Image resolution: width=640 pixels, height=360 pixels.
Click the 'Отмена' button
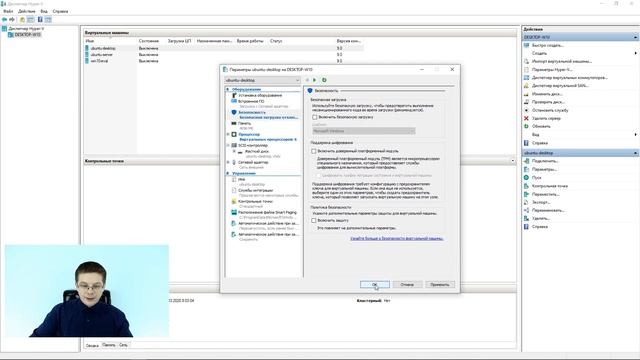[407, 284]
